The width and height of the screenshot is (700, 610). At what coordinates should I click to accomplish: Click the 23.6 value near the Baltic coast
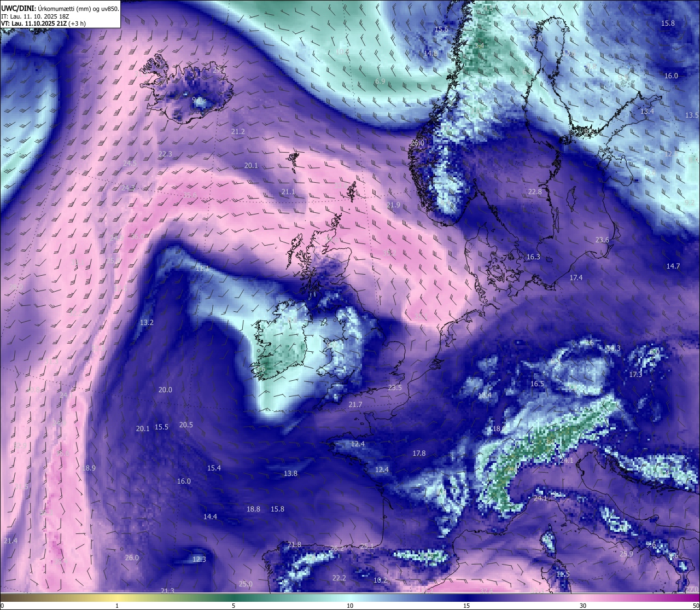pyautogui.click(x=602, y=240)
